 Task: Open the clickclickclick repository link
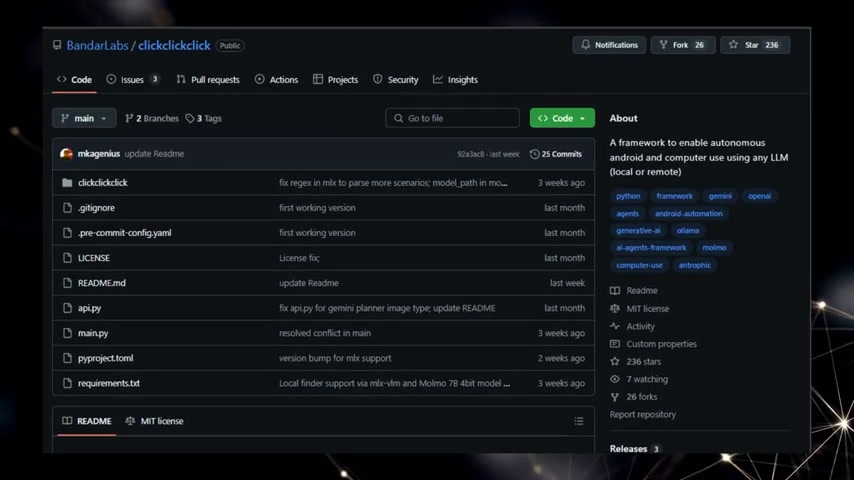(x=174, y=45)
